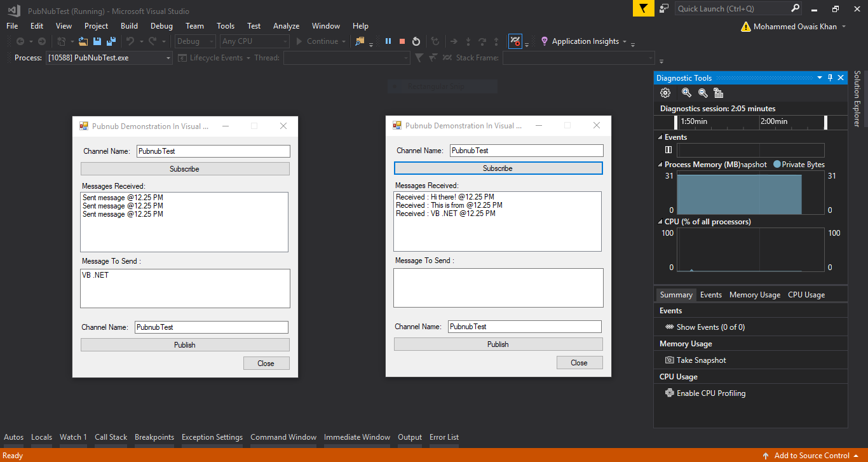This screenshot has width=868, height=462.
Task: Open the yellow feedback flag notification
Action: tap(642, 8)
